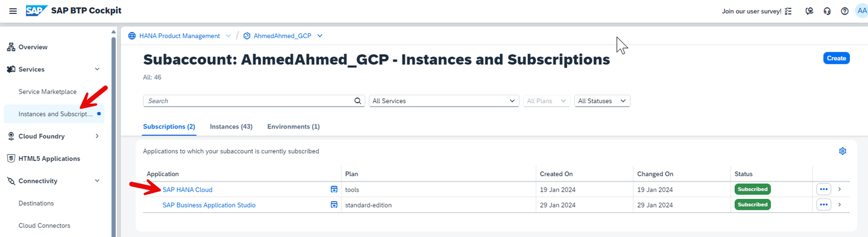Image resolution: width=868 pixels, height=237 pixels.
Task: Open actions menu for SAP HANA Cloud row
Action: [824, 189]
